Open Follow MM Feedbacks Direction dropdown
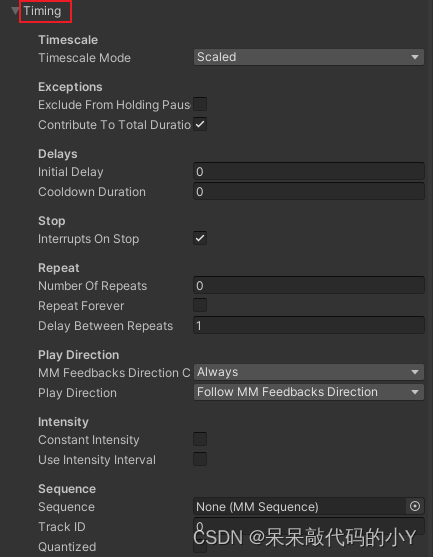This screenshot has height=557, width=433. tap(309, 392)
